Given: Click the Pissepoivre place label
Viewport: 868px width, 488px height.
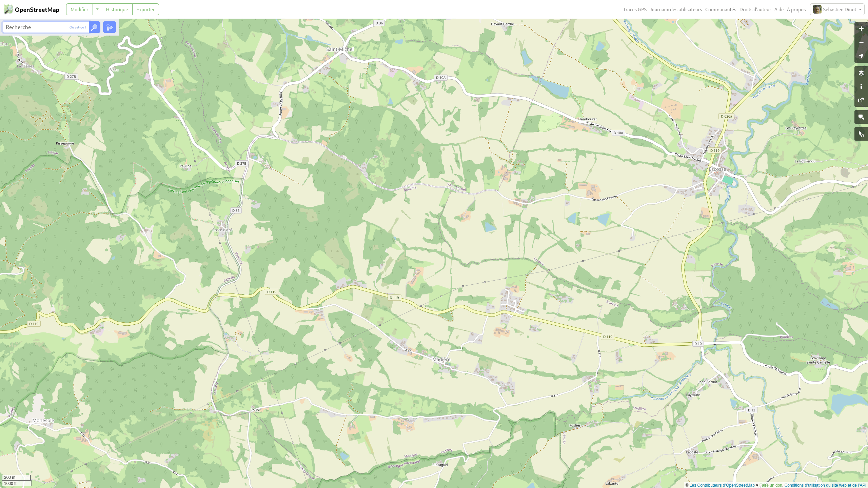Looking at the screenshot, I should click(x=65, y=143).
